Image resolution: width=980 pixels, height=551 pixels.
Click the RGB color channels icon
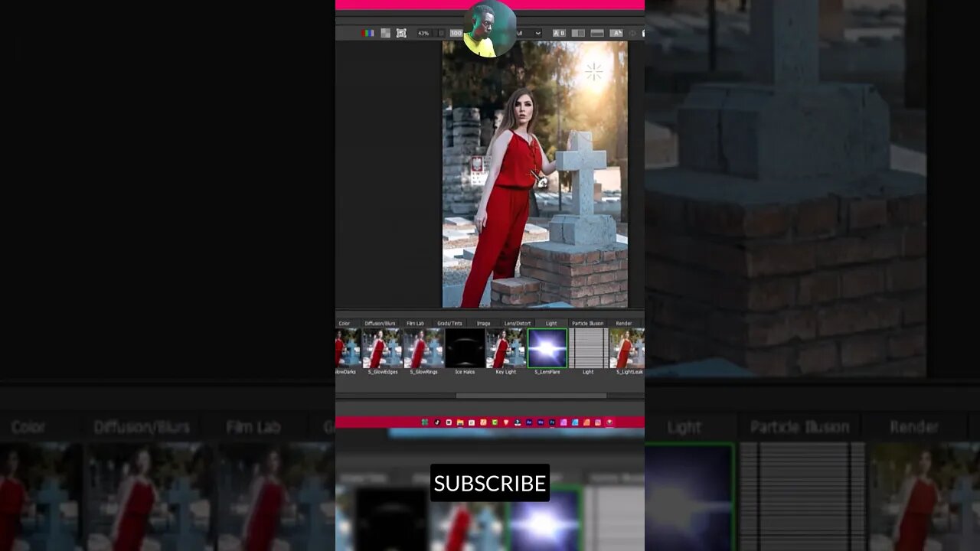(x=367, y=33)
